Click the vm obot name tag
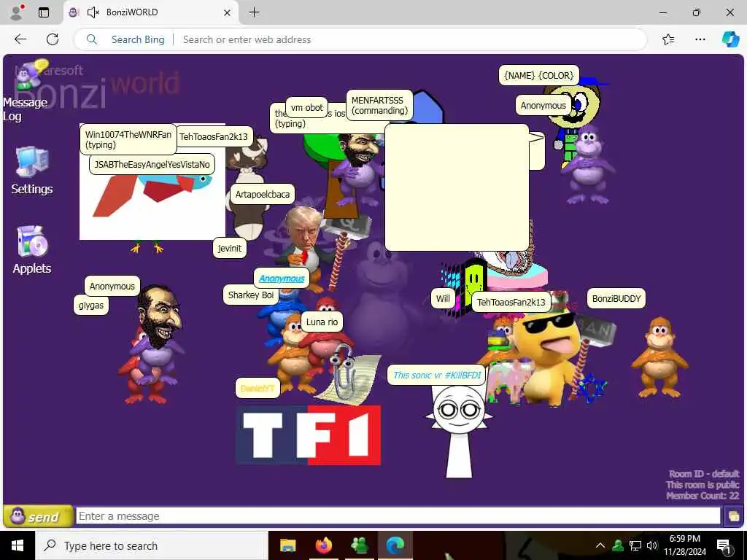Screen dimensions: 747x560 pos(307,108)
